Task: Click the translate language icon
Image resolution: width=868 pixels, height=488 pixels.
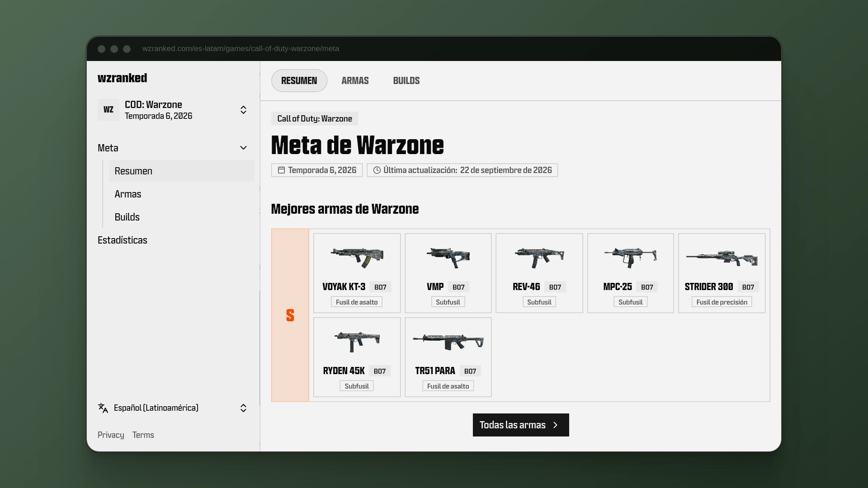Action: point(103,408)
